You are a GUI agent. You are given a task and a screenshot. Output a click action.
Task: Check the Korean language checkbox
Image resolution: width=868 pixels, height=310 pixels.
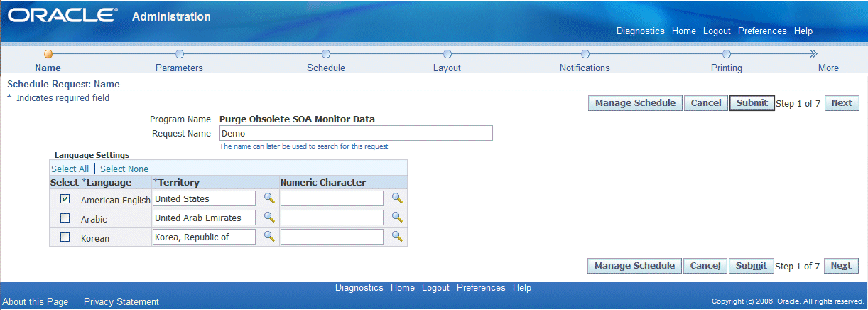pos(65,237)
